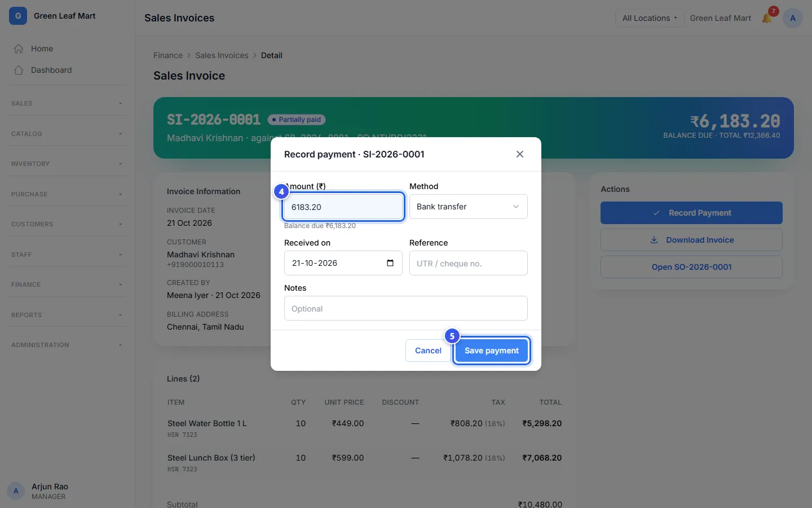812x508 pixels.
Task: Click the Record Payment action button
Action: 691,213
